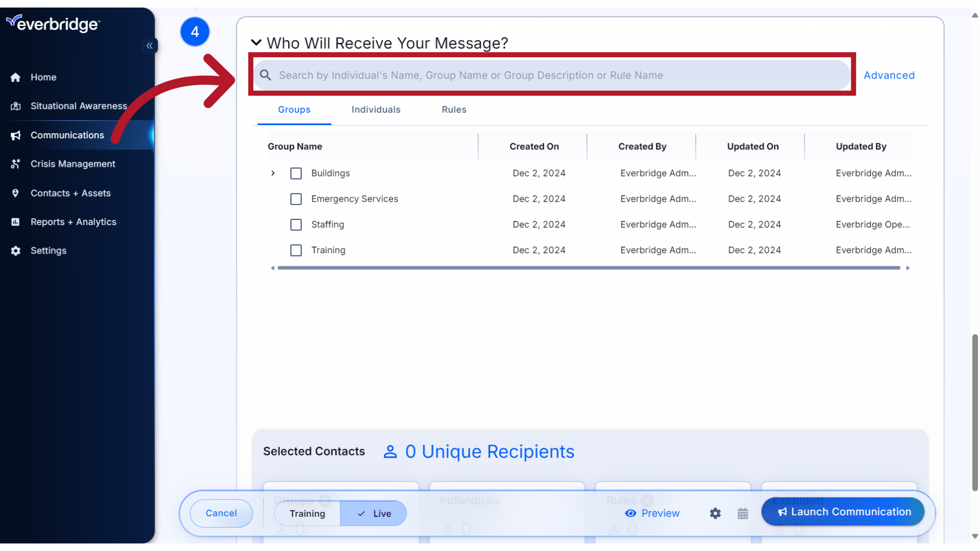980x551 pixels.
Task: Switch to the Individuals tab
Action: click(376, 110)
